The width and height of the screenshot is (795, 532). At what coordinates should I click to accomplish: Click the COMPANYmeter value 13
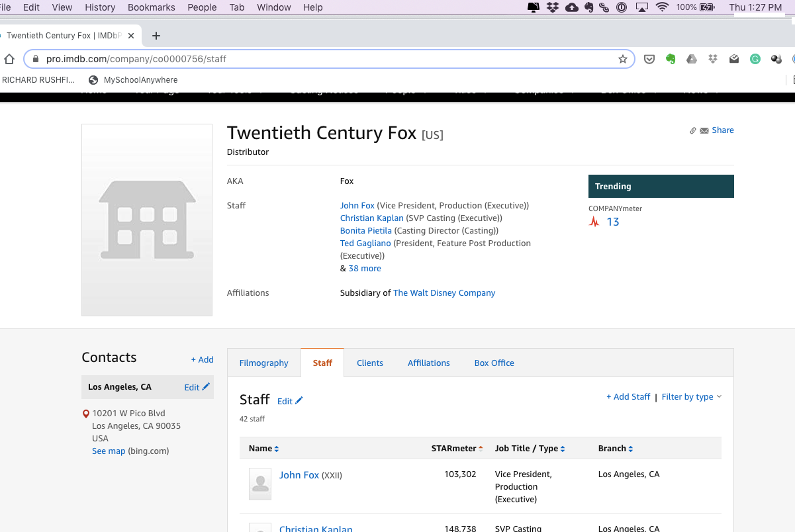[x=613, y=222]
